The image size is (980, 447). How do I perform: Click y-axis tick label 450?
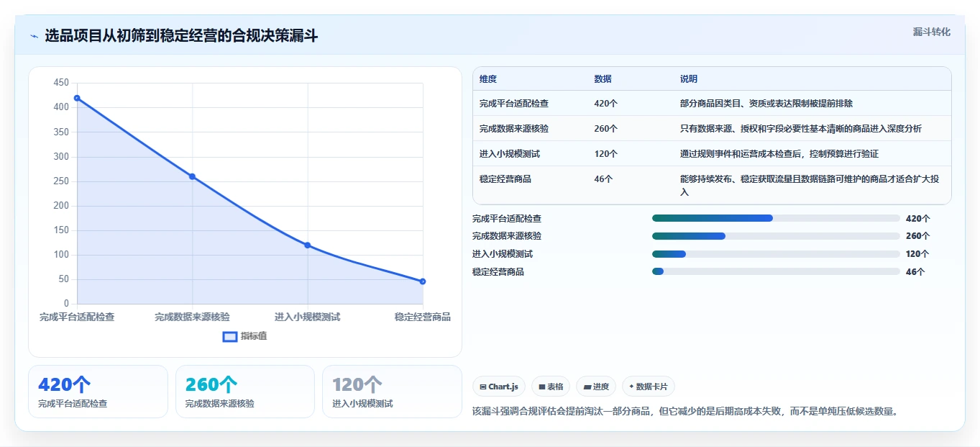(61, 83)
